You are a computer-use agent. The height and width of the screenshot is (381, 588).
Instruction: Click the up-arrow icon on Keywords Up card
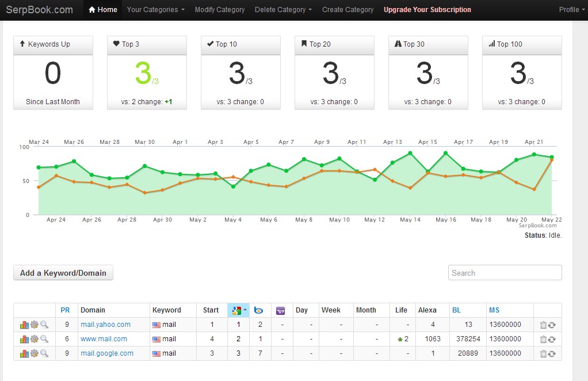[x=22, y=44]
